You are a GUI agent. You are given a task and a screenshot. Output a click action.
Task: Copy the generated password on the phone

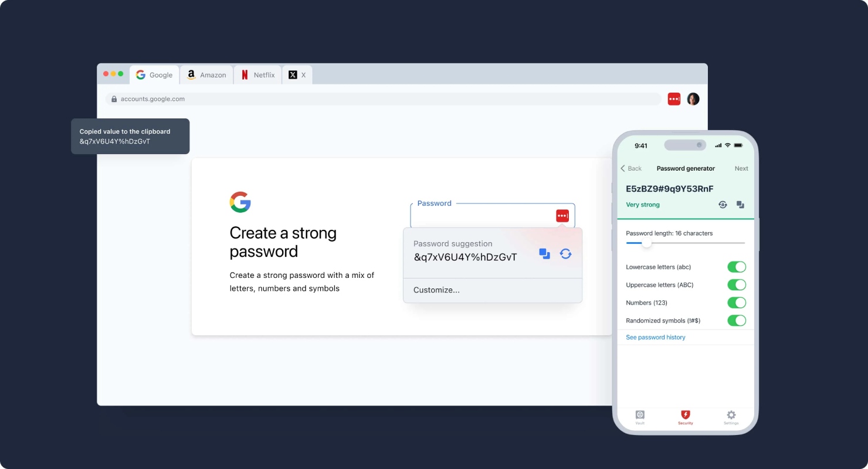tap(740, 205)
